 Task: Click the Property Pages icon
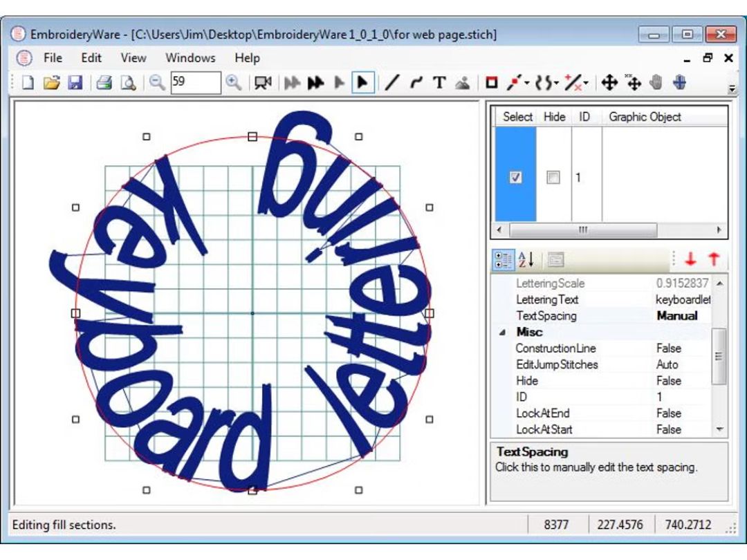pyautogui.click(x=555, y=260)
